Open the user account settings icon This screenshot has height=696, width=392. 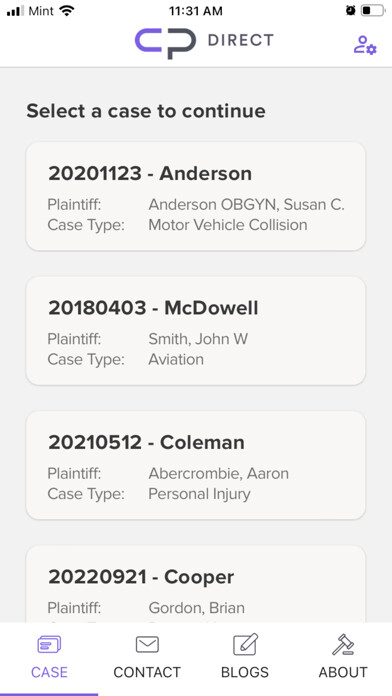point(365,45)
